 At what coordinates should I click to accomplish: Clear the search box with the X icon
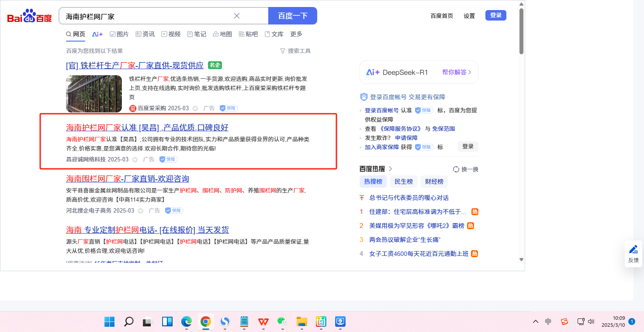coord(237,16)
